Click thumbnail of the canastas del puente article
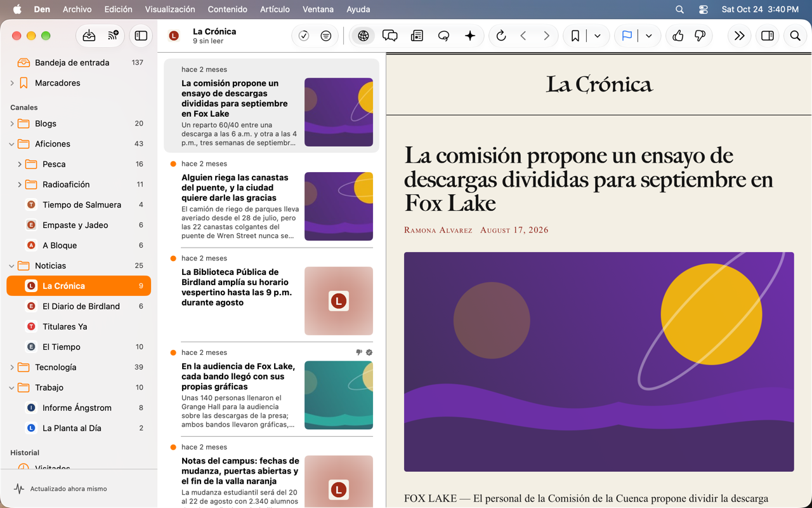812x508 pixels. pyautogui.click(x=339, y=206)
